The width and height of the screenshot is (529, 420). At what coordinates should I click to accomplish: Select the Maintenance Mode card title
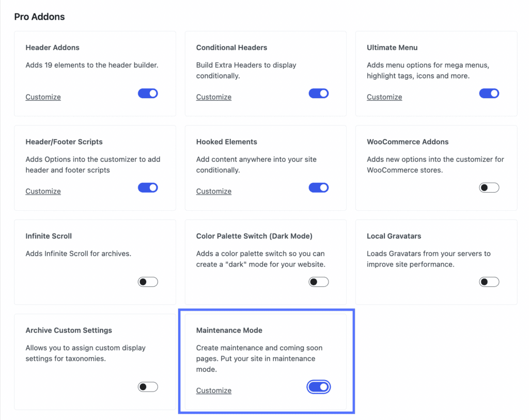point(229,330)
